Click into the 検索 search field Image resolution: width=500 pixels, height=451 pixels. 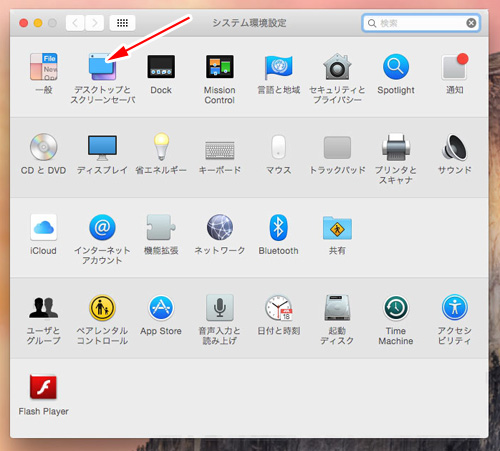[421, 23]
